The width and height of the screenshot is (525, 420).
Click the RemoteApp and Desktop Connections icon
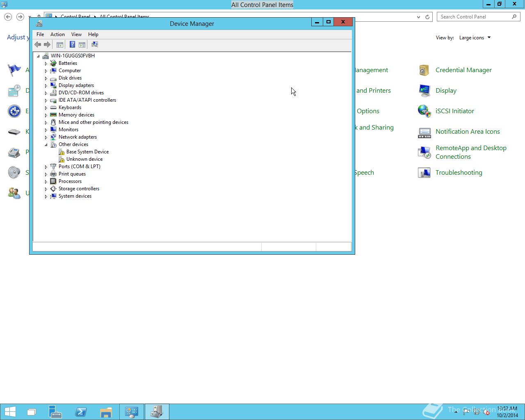[x=424, y=152]
